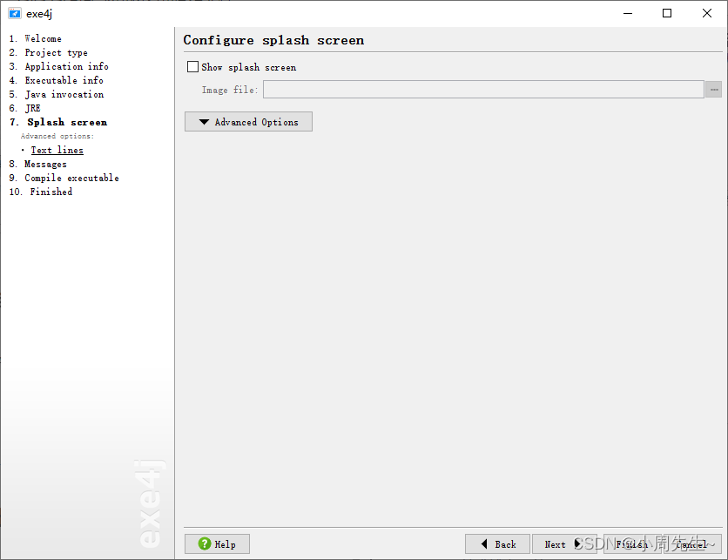The height and width of the screenshot is (560, 728).
Task: Click the green question mark Help icon
Action: point(205,543)
